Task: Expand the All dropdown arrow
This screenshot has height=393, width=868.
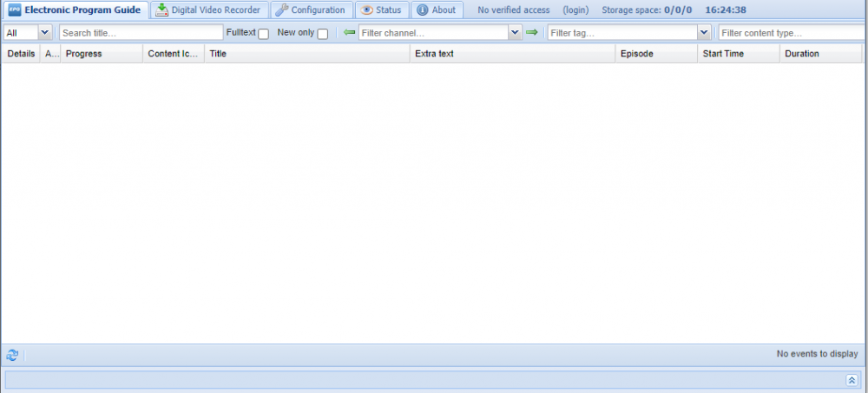Action: 45,33
